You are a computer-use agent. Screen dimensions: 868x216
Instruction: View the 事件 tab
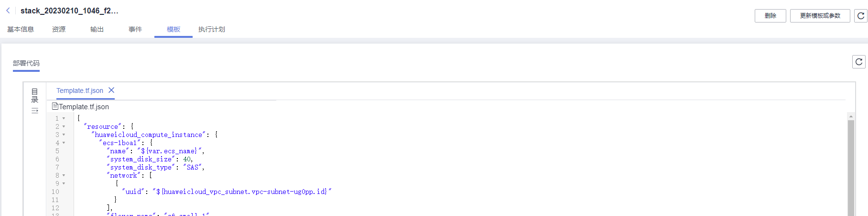[135, 29]
